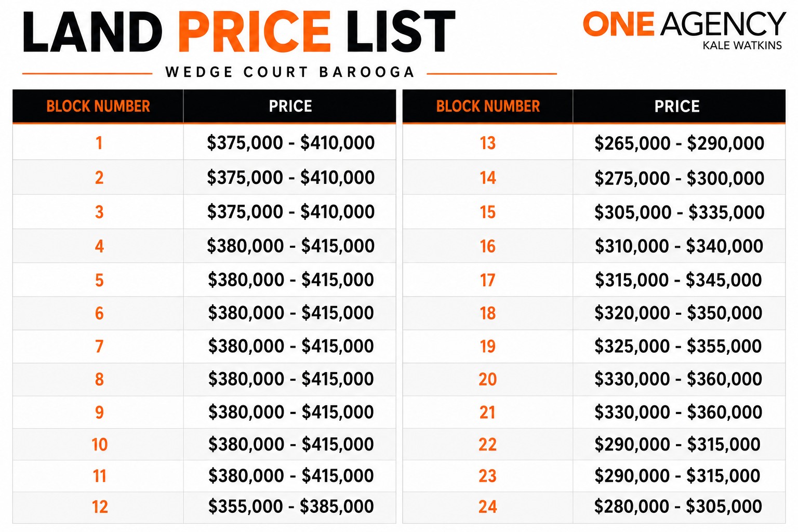Click the ONE AGENCY logo

click(684, 24)
